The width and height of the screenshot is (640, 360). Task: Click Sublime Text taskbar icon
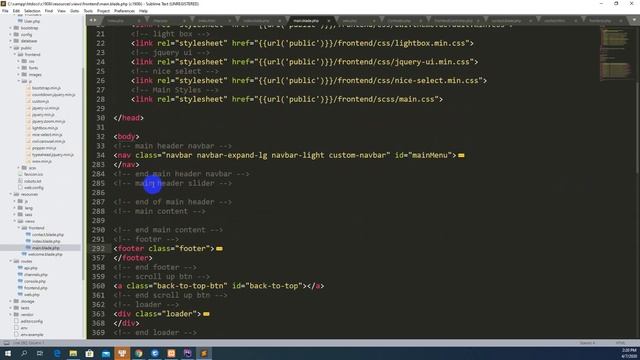204,353
